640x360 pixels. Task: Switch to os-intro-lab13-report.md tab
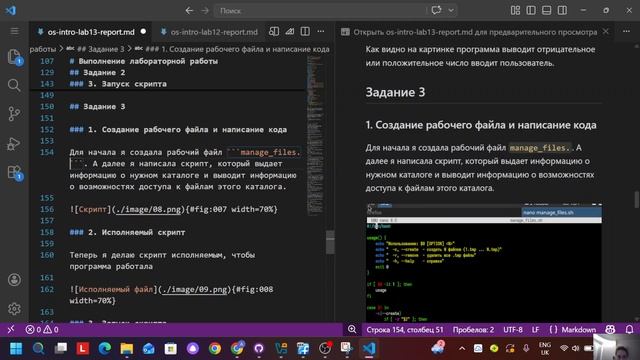(x=91, y=32)
